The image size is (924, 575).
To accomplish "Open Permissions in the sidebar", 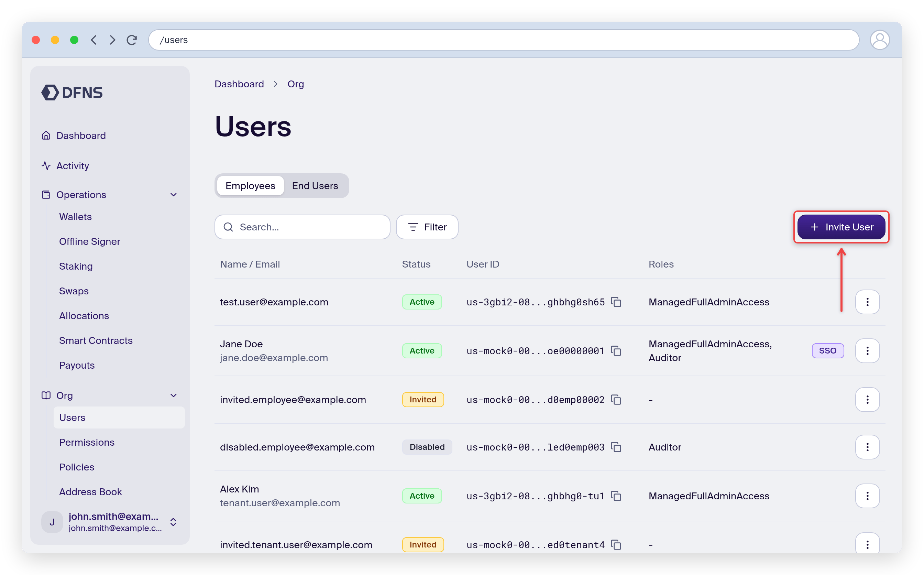I will pyautogui.click(x=87, y=442).
